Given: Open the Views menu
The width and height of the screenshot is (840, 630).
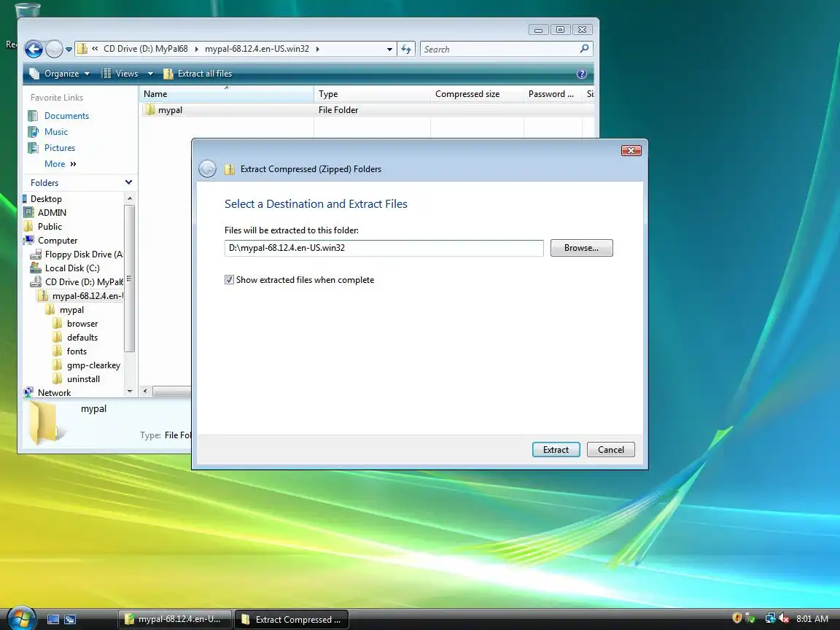Looking at the screenshot, I should (120, 74).
